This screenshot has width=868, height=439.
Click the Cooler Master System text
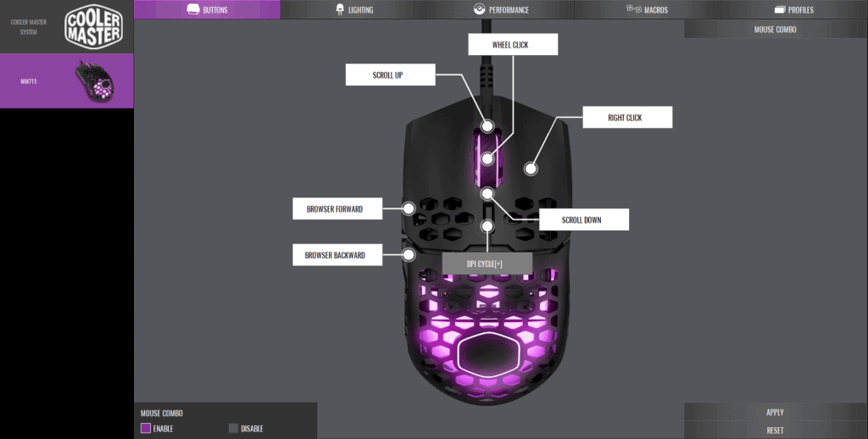[x=29, y=26]
